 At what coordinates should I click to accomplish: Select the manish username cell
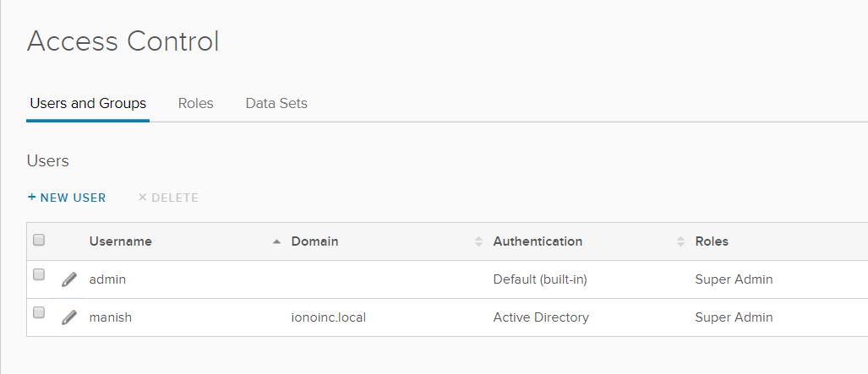pyautogui.click(x=111, y=318)
